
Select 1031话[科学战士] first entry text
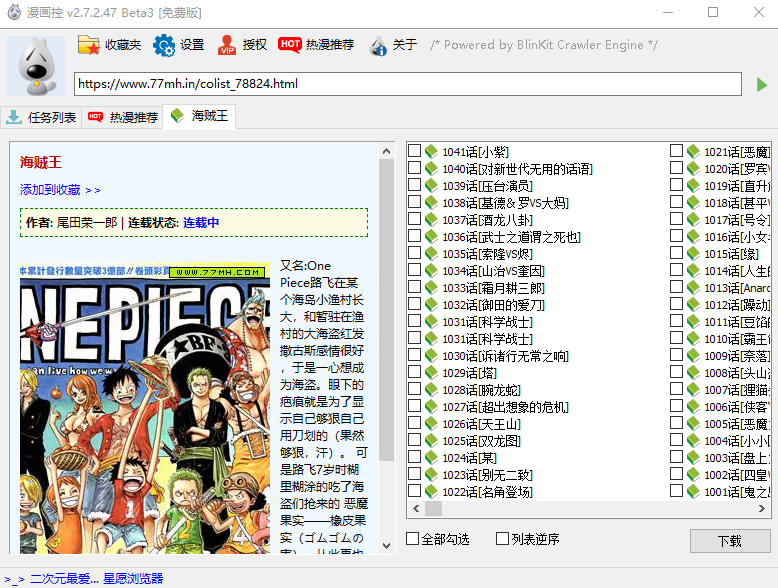tap(487, 322)
